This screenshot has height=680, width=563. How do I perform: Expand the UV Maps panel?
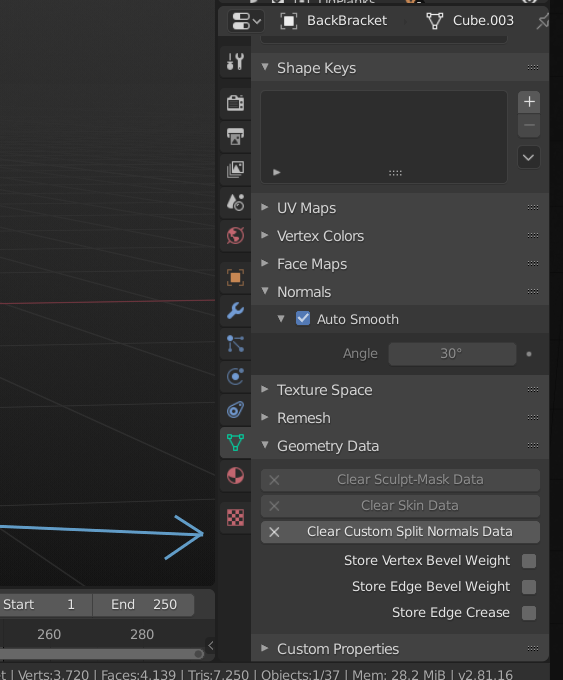click(265, 207)
